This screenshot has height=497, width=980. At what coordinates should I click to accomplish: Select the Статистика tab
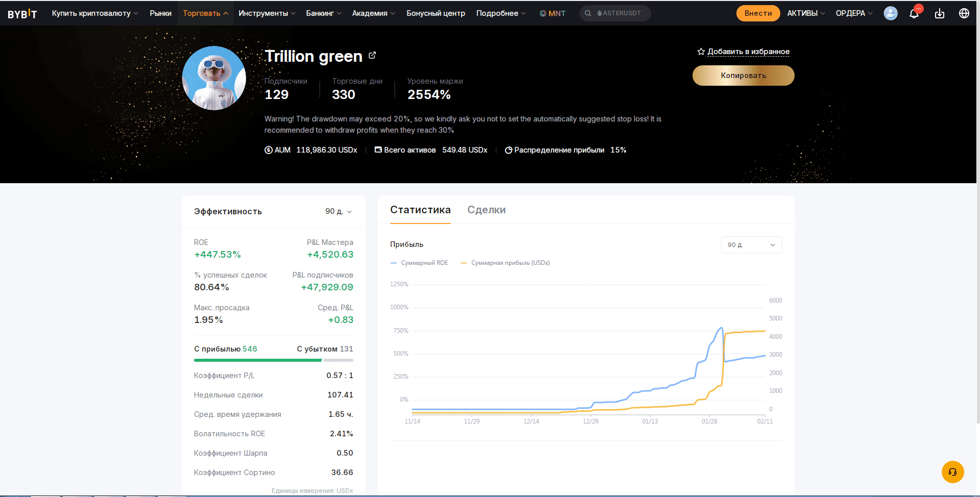pyautogui.click(x=420, y=210)
